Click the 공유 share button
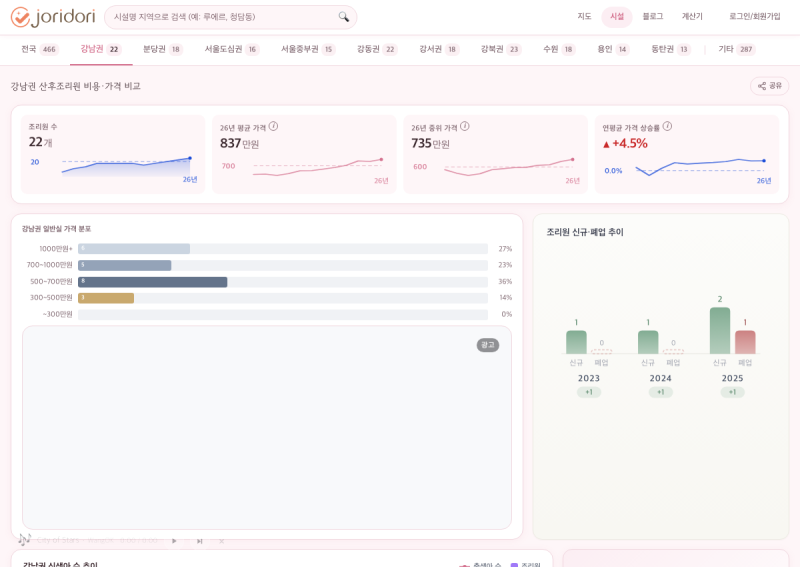Viewport: 800px width, 567px height. (x=769, y=86)
